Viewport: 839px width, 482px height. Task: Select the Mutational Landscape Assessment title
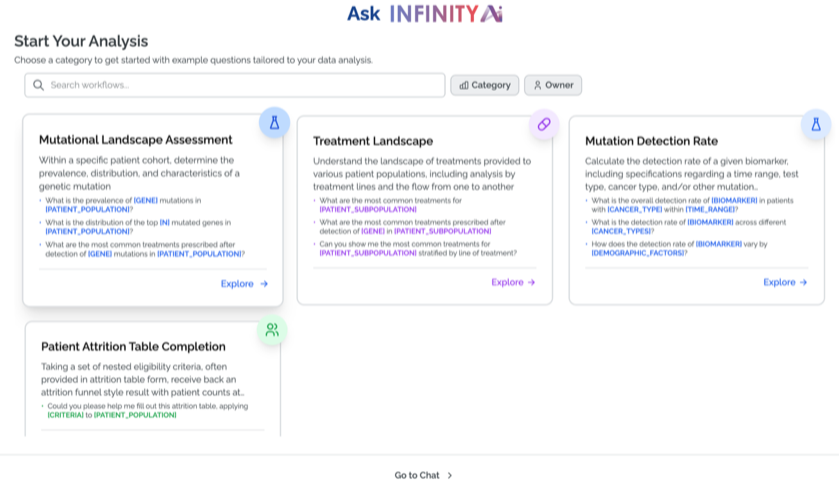pos(135,140)
